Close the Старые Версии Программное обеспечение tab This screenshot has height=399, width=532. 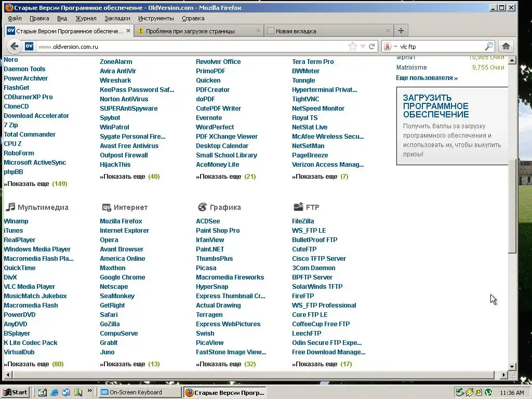click(x=128, y=31)
